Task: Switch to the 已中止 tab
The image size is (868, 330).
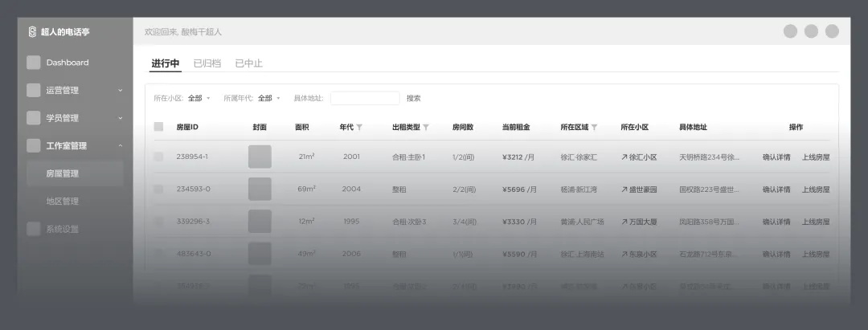Action: pyautogui.click(x=248, y=63)
